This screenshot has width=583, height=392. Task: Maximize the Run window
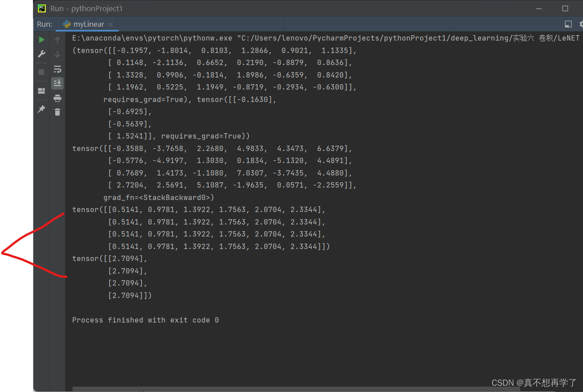click(565, 8)
